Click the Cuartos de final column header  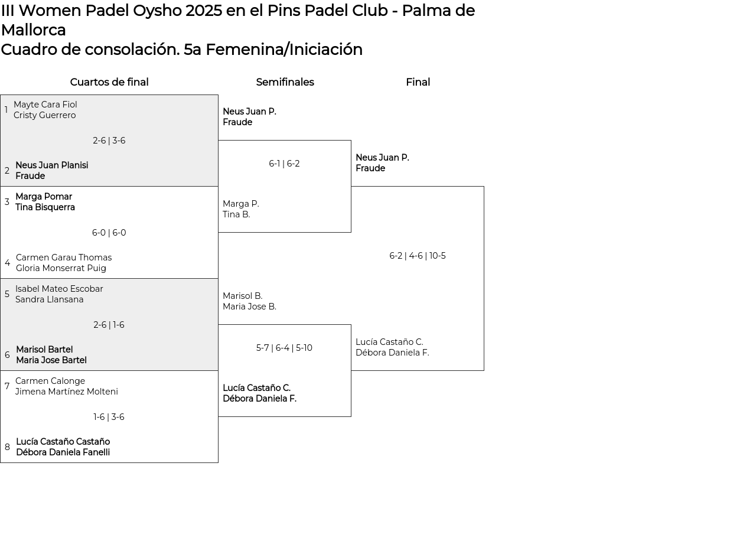pyautogui.click(x=109, y=83)
